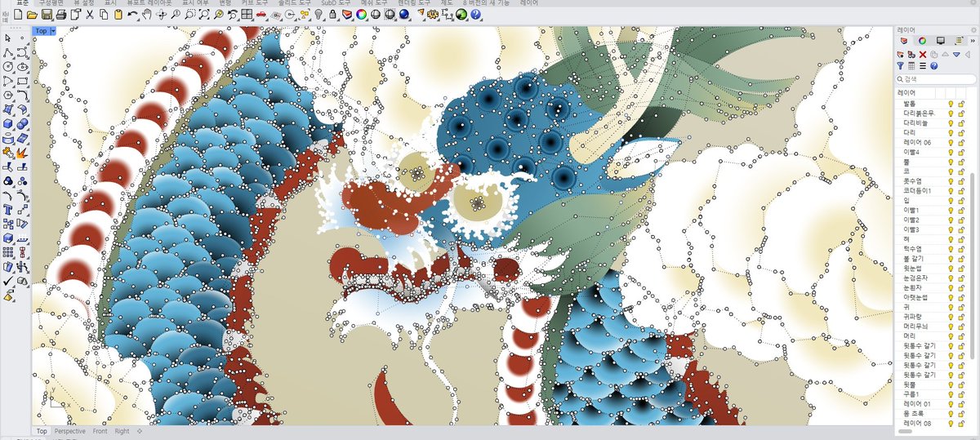Click the layer panel hamburger menu icon
The width and height of the screenshot is (980, 440).
(x=923, y=65)
